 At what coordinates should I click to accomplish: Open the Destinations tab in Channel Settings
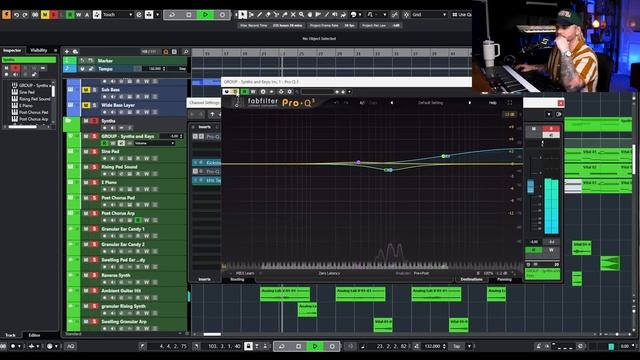tap(471, 280)
